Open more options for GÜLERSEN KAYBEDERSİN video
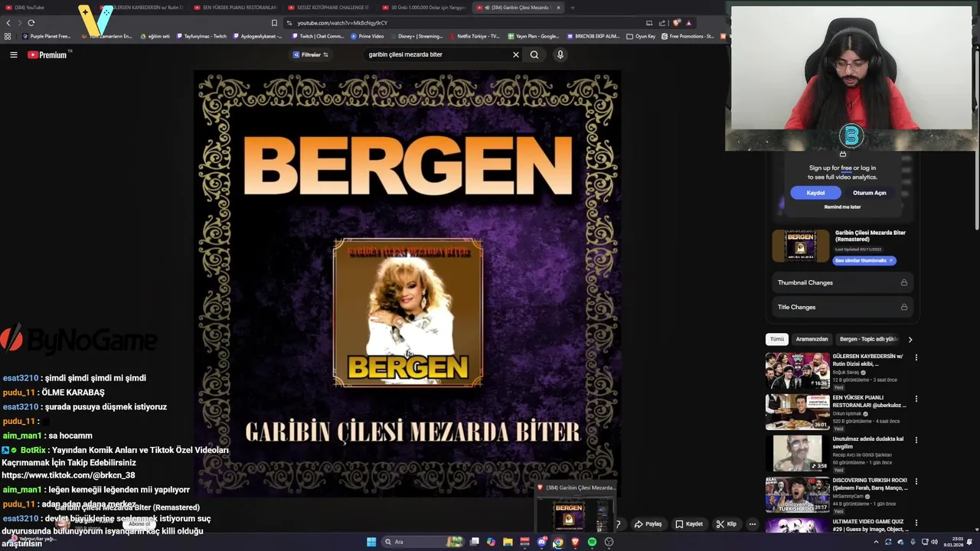Viewport: 980px width, 551px height. tap(916, 357)
